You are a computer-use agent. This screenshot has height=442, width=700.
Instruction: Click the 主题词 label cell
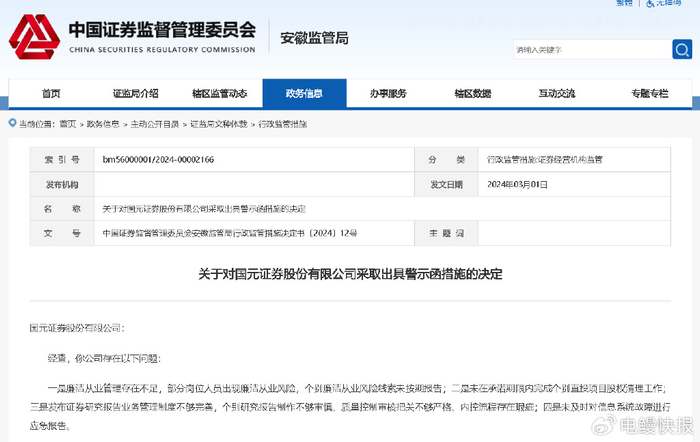pyautogui.click(x=446, y=233)
